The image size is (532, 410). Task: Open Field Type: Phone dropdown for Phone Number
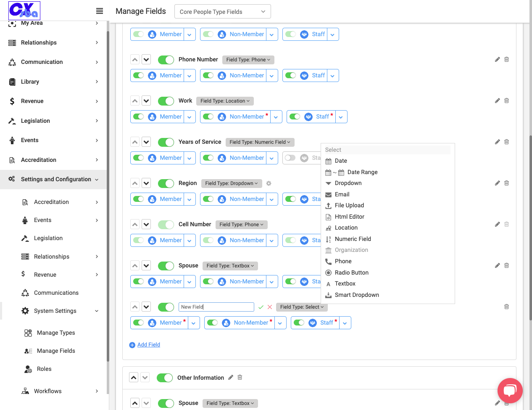tap(248, 60)
